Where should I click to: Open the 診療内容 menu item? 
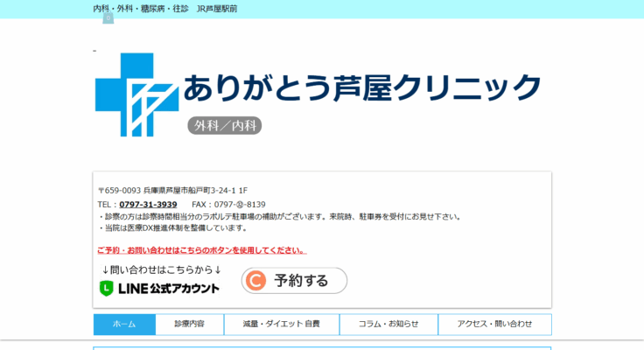coord(189,325)
